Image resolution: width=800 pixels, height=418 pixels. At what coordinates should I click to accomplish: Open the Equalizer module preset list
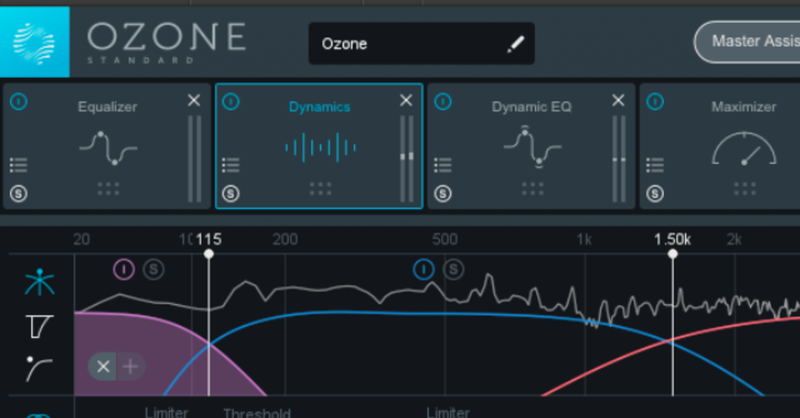19,165
